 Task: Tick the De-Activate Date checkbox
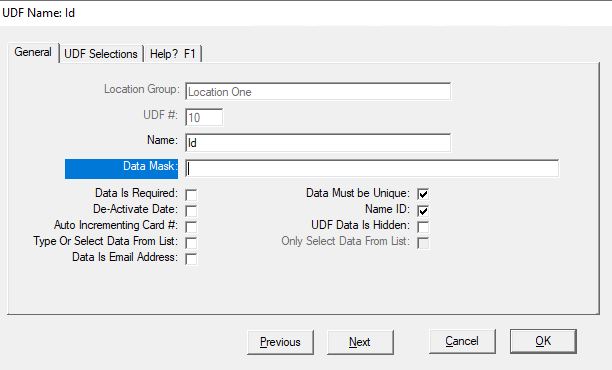tap(191, 211)
